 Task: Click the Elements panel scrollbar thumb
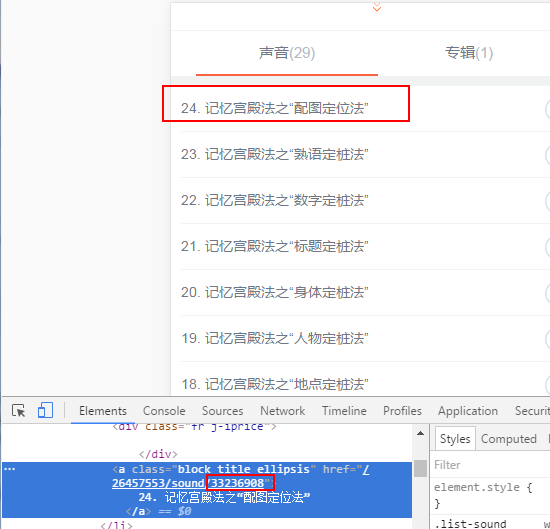pos(420,468)
